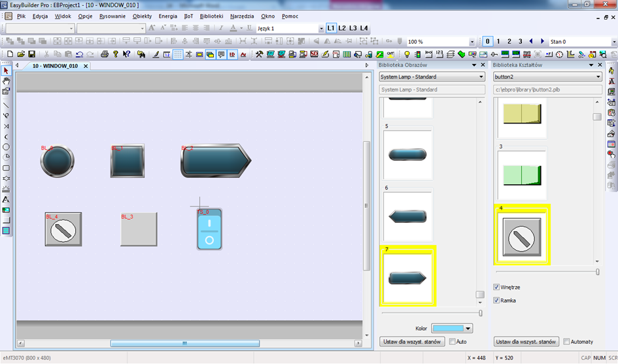Save the project with floppy icon
The height and width of the screenshot is (364, 618).
31,54
